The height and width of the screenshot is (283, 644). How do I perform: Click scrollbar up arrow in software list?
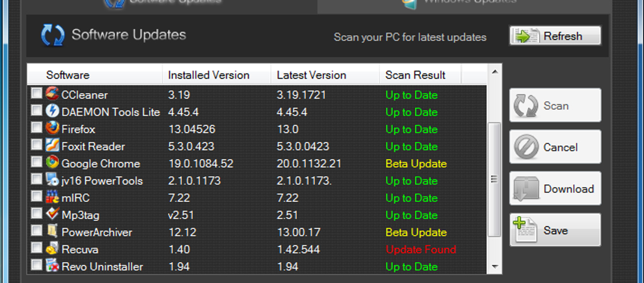tap(494, 72)
